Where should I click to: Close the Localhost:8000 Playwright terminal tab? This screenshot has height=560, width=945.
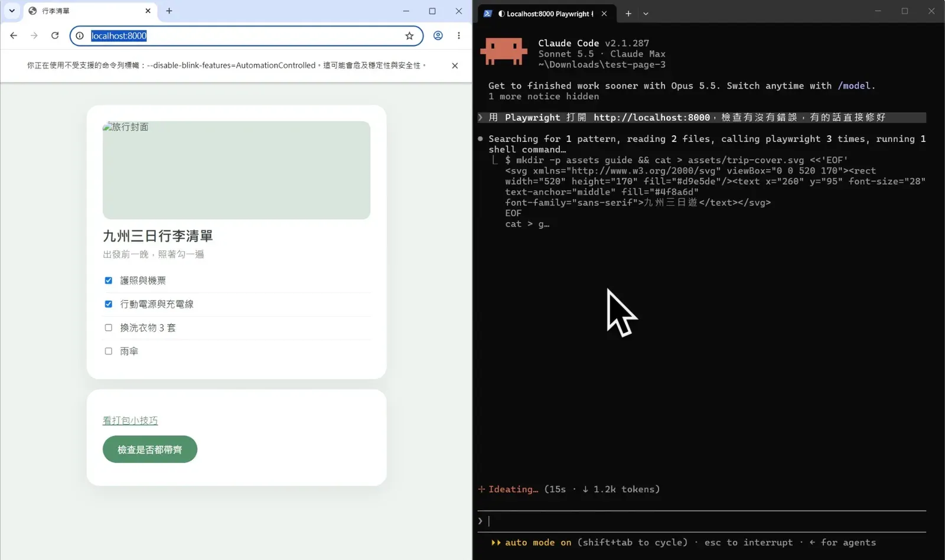coord(604,14)
